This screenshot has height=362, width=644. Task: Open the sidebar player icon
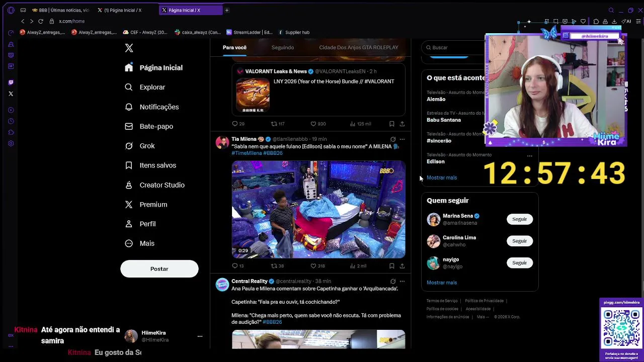click(11, 110)
